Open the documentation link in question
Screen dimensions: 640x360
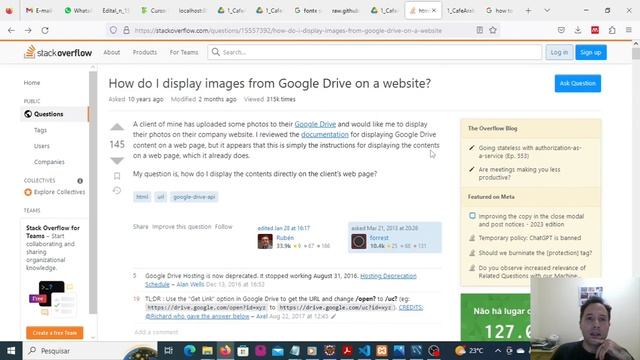click(325, 134)
